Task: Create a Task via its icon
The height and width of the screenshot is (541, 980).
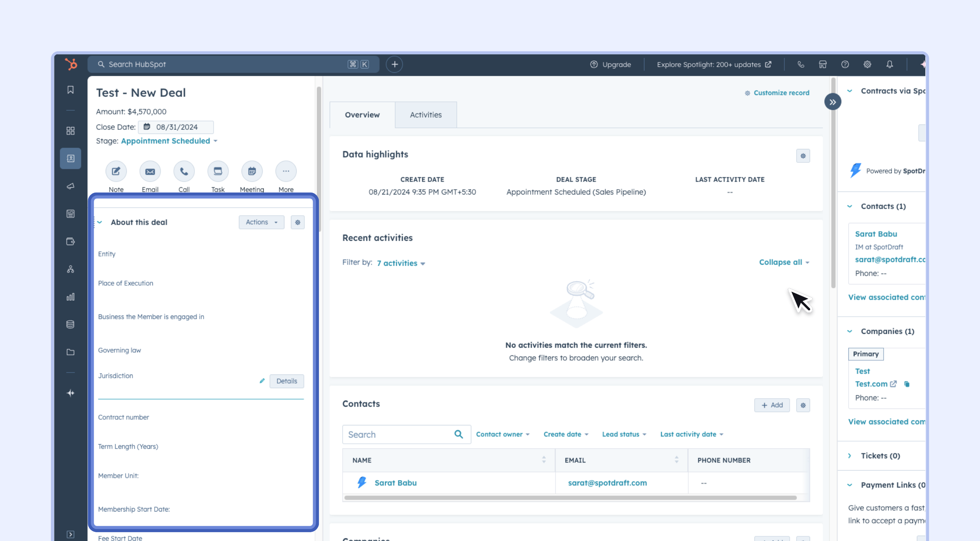Action: click(218, 171)
